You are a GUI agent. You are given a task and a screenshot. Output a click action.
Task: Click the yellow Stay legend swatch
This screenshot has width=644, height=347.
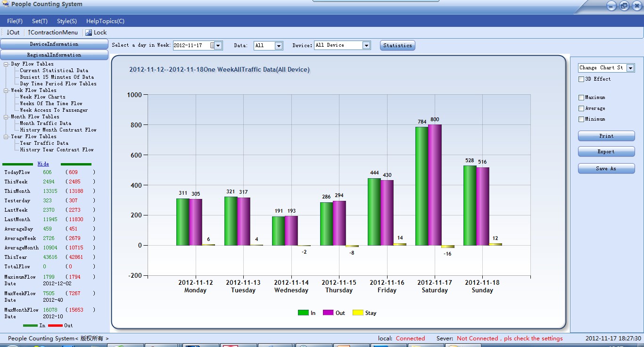tap(358, 313)
